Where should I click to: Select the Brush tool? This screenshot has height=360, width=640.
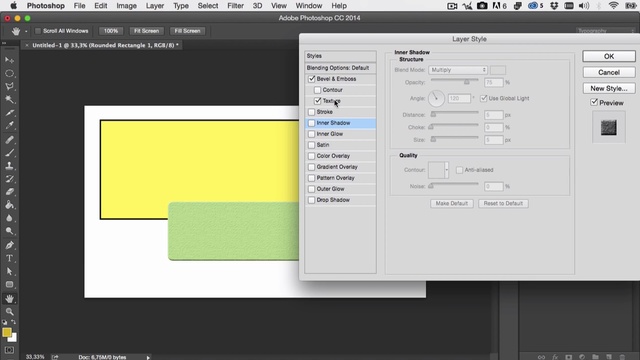9,153
